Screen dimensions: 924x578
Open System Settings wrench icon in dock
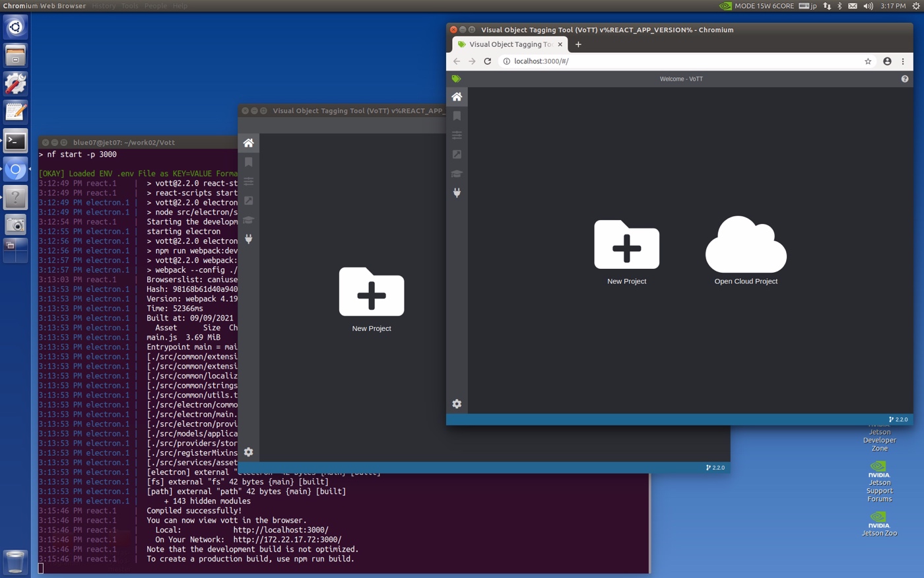pyautogui.click(x=15, y=84)
